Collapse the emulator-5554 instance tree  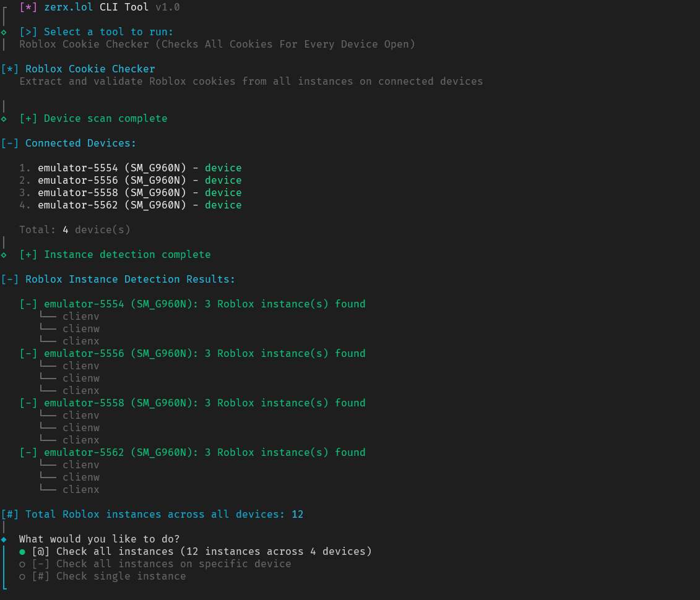pos(28,304)
